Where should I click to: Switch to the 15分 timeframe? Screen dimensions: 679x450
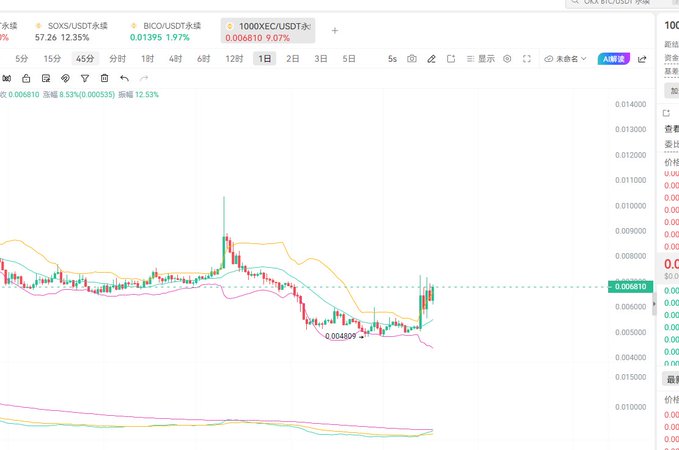coord(52,59)
